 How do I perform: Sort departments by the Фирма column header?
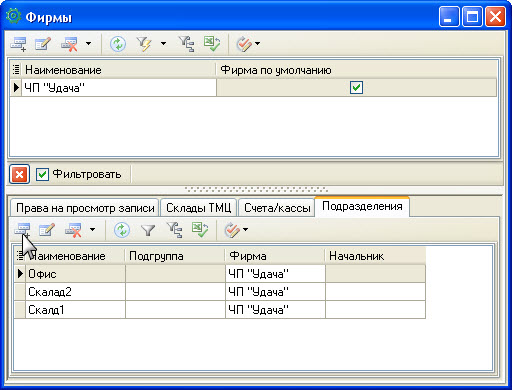(275, 256)
